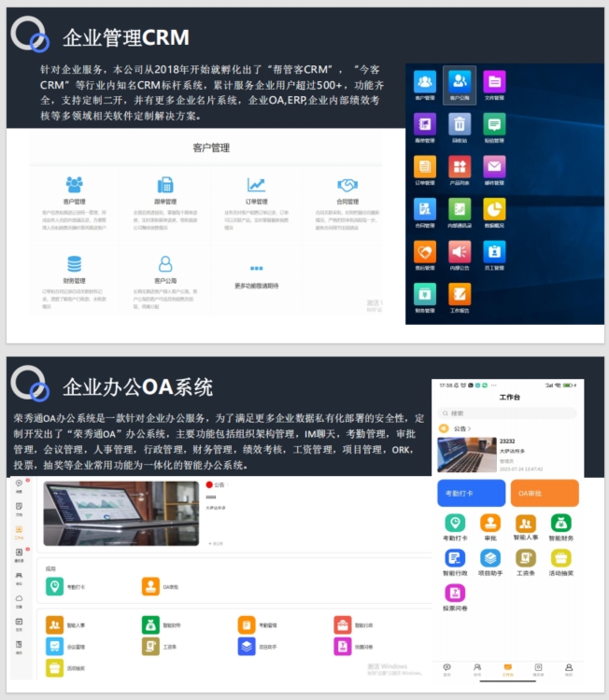Select 合同管理 handshake card in web panel
609x700 pixels.
point(347,203)
